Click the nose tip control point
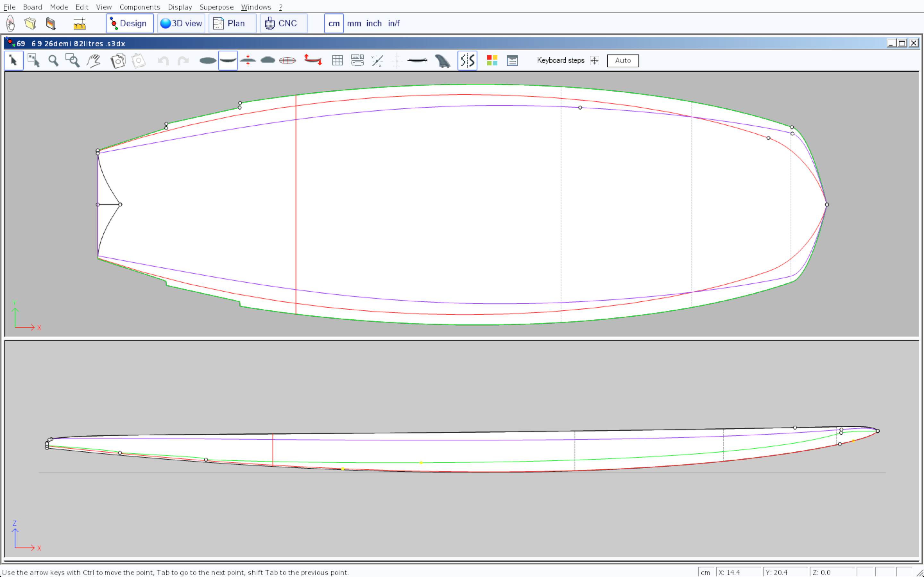924x577 pixels. coord(827,205)
